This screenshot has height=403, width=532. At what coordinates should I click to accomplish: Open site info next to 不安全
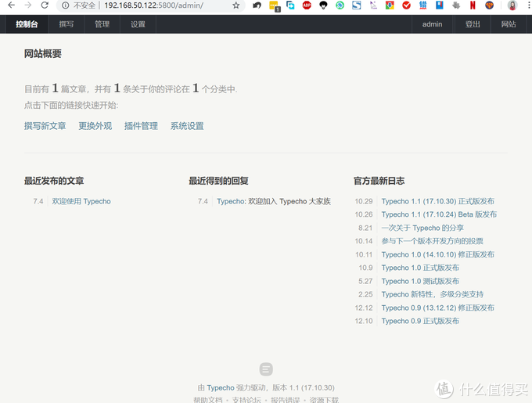coord(66,5)
